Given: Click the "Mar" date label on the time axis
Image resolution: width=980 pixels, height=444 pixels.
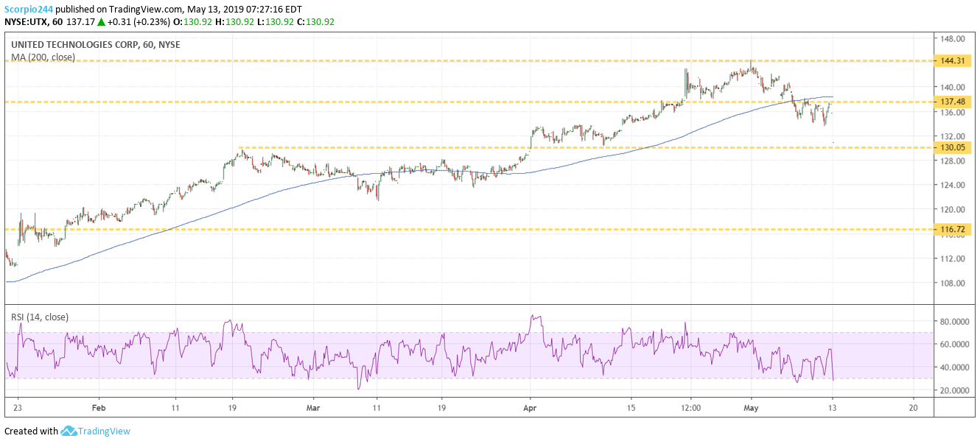Looking at the screenshot, I should [314, 407].
